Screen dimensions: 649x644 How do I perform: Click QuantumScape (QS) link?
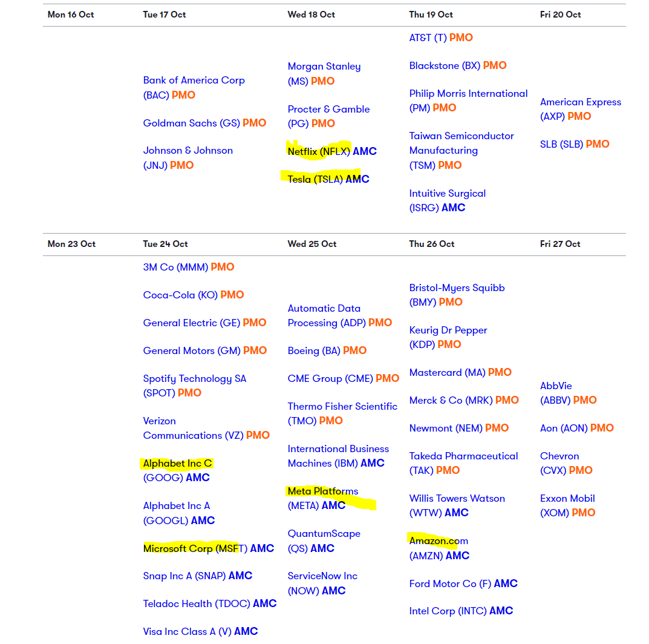[x=324, y=541]
